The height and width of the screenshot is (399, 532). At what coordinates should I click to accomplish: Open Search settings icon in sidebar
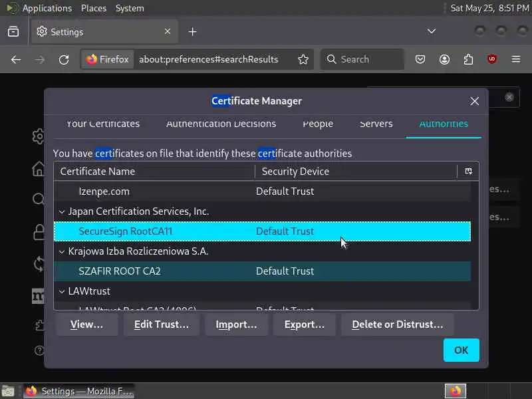(x=39, y=199)
